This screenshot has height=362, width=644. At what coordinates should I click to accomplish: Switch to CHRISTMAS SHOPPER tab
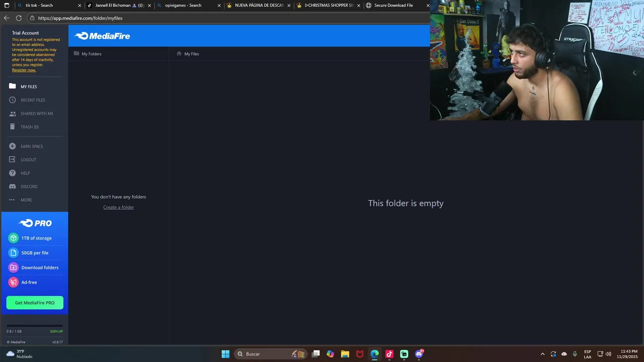[x=329, y=6]
